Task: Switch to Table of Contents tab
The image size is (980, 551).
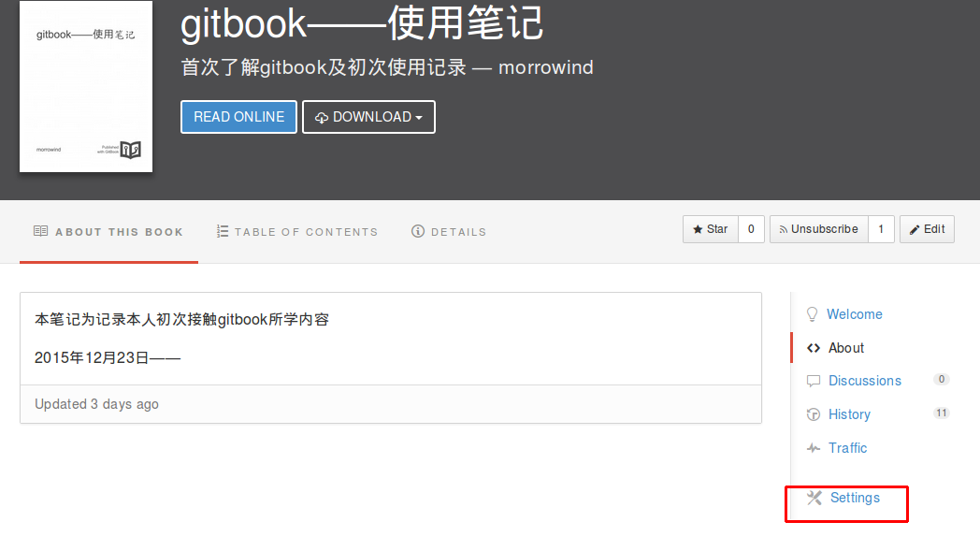Action: pyautogui.click(x=296, y=232)
